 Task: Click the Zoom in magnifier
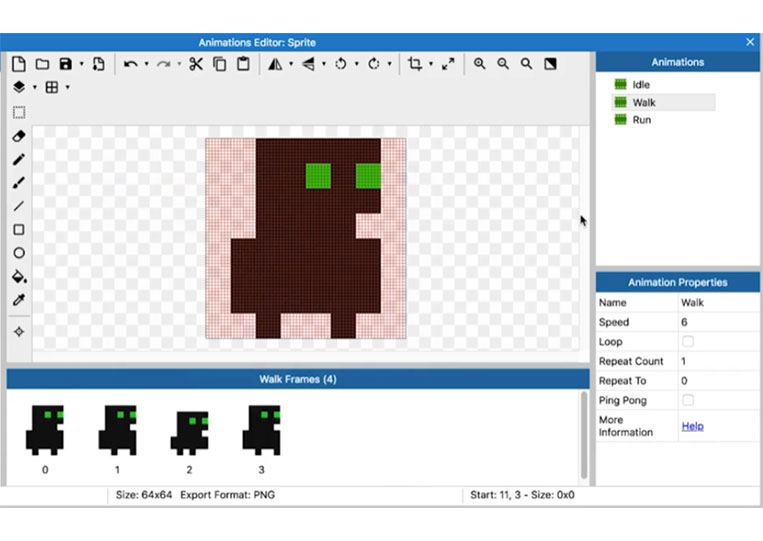tap(479, 64)
